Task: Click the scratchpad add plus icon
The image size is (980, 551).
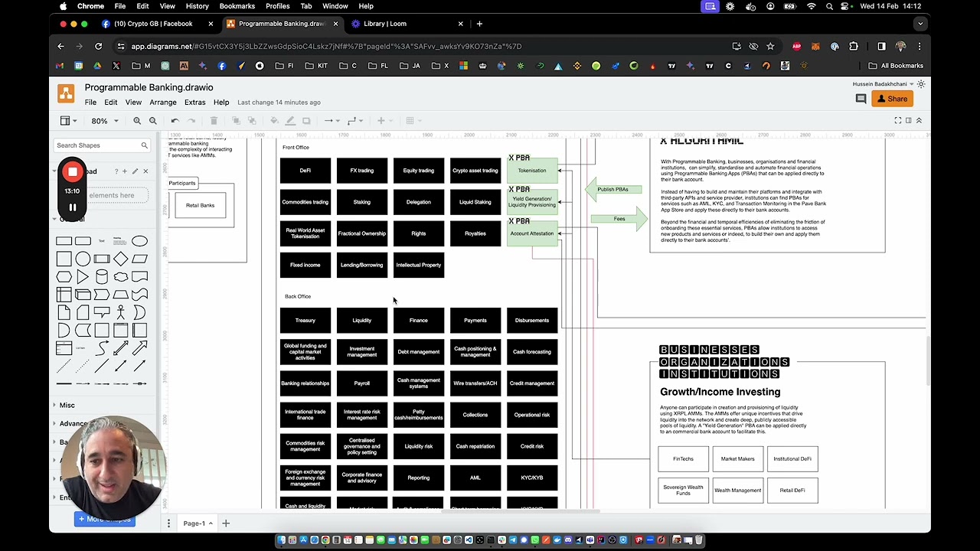Action: pyautogui.click(x=125, y=171)
